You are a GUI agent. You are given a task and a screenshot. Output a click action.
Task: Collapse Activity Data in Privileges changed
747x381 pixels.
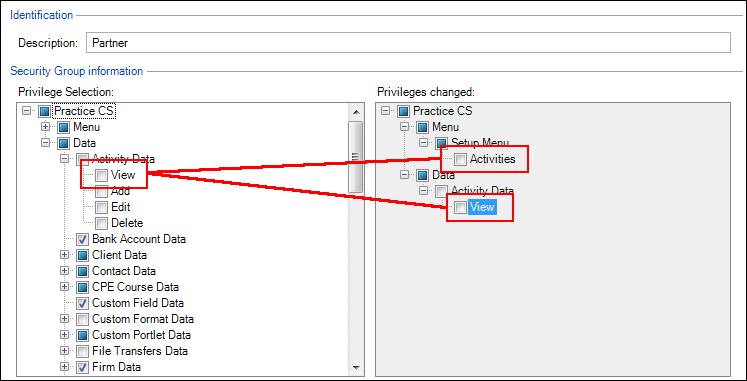click(x=424, y=191)
